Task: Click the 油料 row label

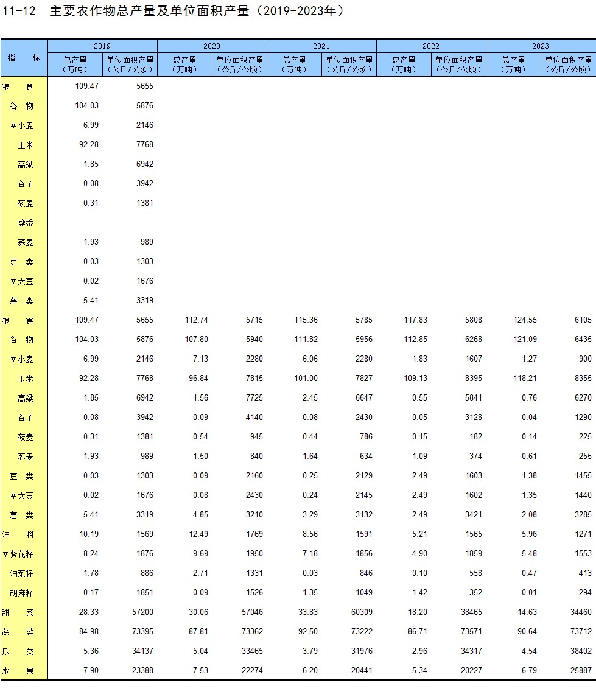Action: click(18, 534)
